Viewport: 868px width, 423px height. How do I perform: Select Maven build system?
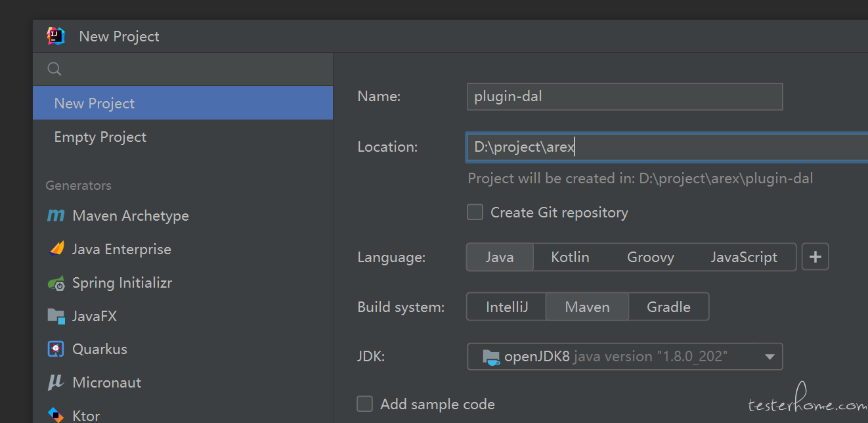tap(587, 307)
